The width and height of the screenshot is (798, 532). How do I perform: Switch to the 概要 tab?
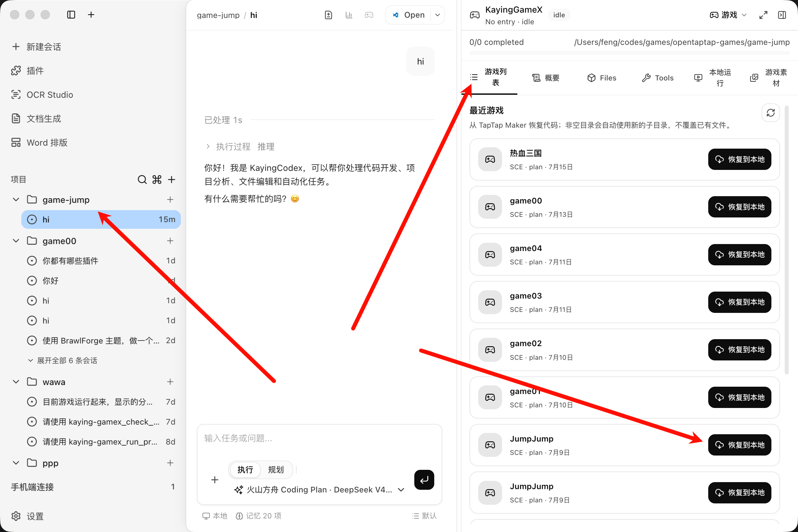(546, 78)
